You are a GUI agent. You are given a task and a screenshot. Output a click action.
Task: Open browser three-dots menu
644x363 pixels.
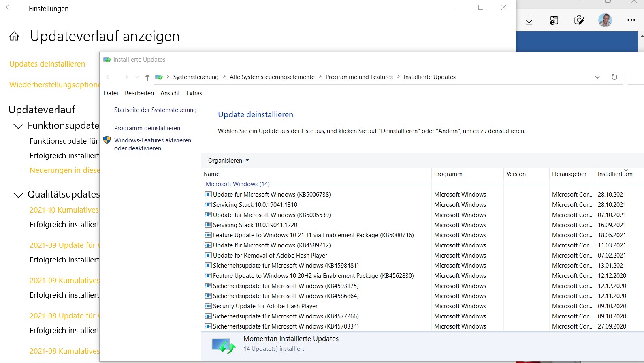[631, 20]
